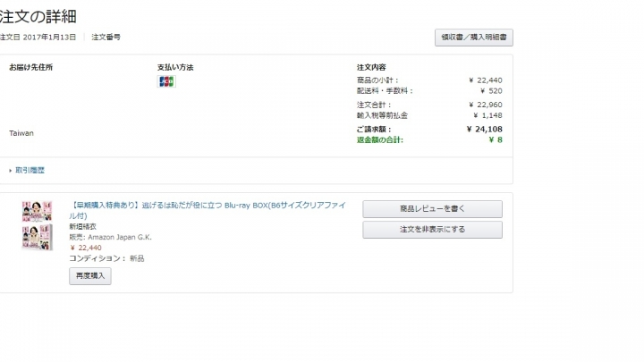Click the 新垣結衣 artist name
This screenshot has height=362, width=644.
pos(82,226)
